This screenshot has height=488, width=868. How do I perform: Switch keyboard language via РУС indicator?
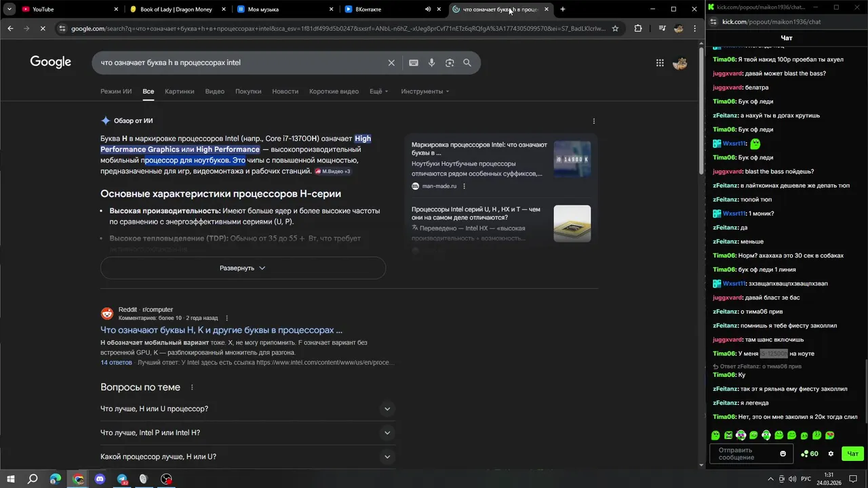click(806, 479)
